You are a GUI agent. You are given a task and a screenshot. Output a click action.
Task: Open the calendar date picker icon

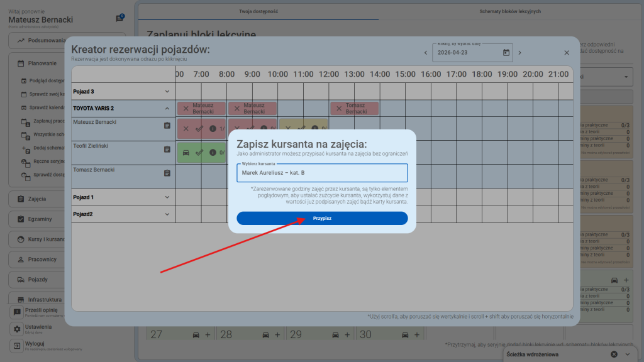506,53
